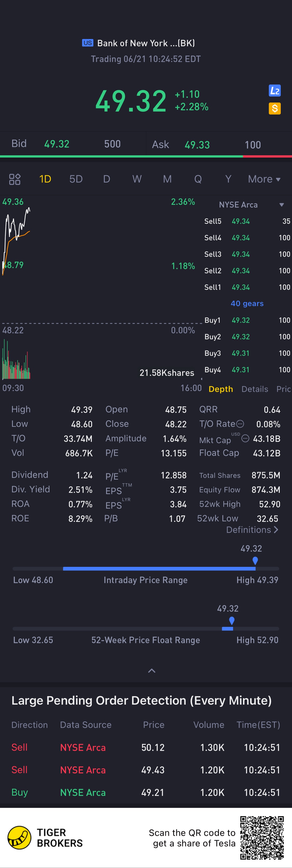The height and width of the screenshot is (868, 292).
Task: Collapse the quote details with up chevron
Action: [152, 671]
